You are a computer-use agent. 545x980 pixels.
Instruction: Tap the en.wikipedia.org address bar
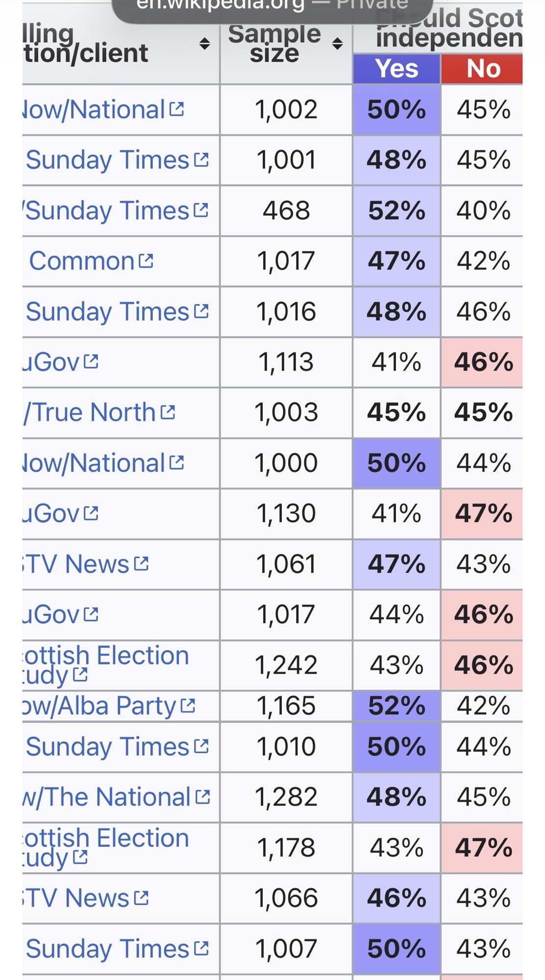pyautogui.click(x=272, y=6)
